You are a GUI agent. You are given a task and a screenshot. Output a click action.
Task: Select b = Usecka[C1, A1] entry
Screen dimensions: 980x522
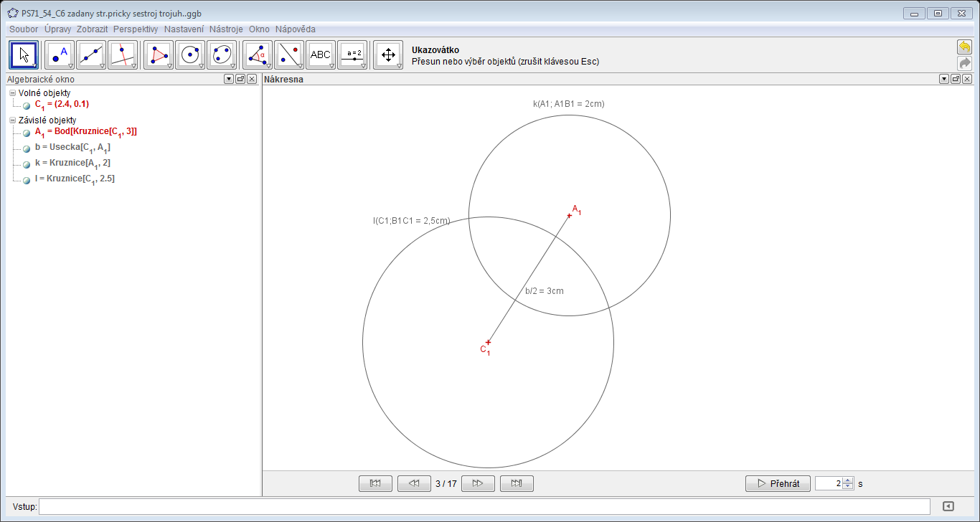pos(72,148)
